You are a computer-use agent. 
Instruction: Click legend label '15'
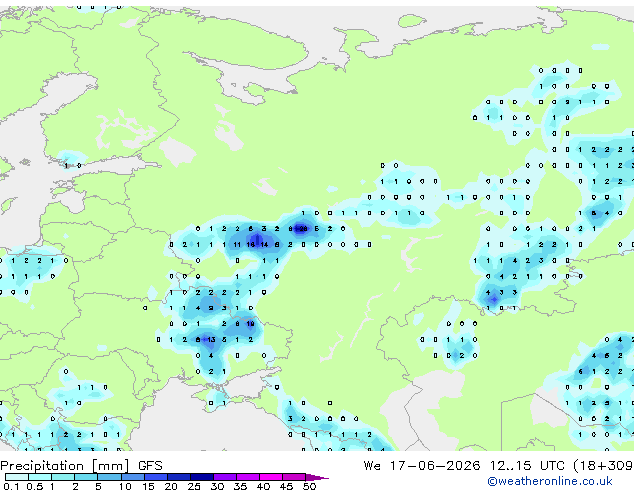[148, 486]
